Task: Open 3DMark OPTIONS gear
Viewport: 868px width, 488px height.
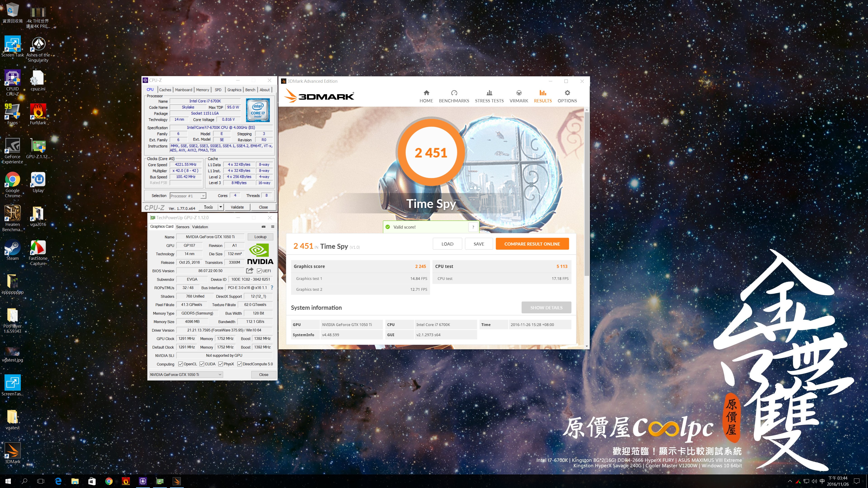Action: click(567, 96)
